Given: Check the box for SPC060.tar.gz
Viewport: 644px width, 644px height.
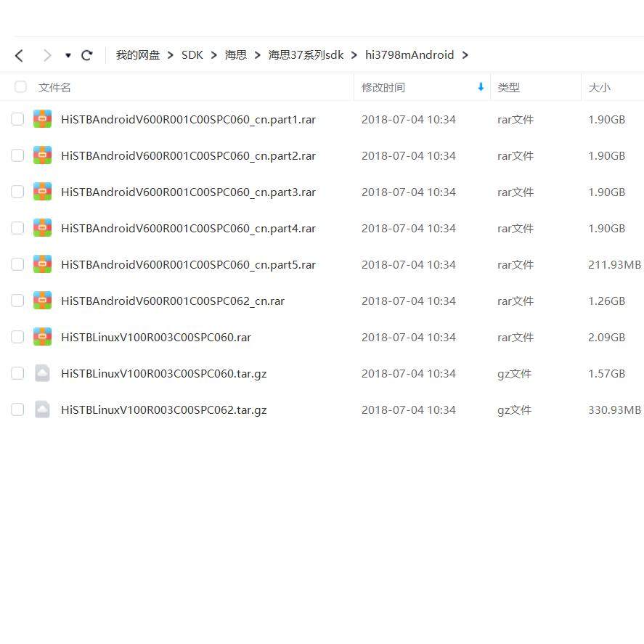Looking at the screenshot, I should (x=17, y=373).
